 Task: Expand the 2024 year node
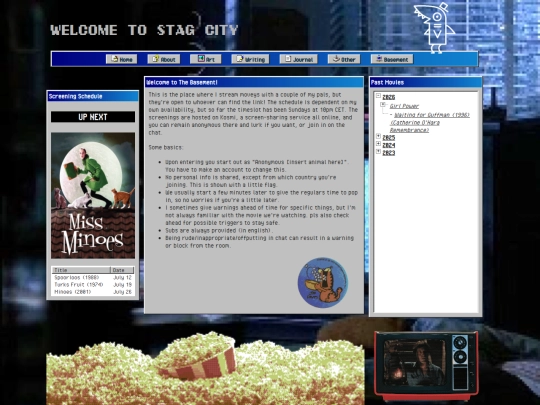click(378, 144)
